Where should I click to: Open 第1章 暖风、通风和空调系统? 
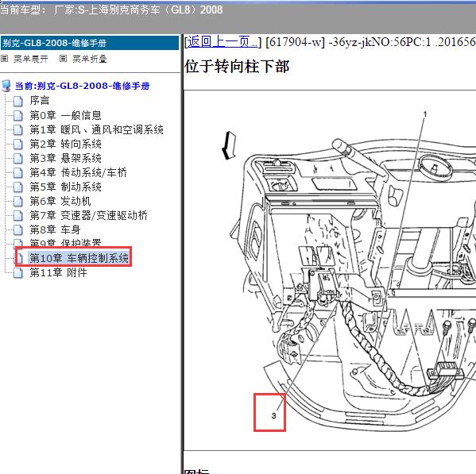96,129
